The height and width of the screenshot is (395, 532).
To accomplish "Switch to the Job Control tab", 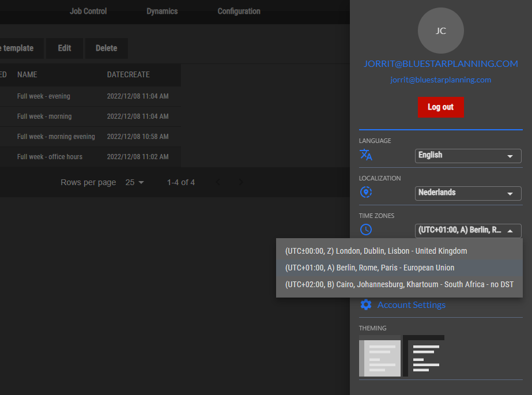I will (x=88, y=11).
